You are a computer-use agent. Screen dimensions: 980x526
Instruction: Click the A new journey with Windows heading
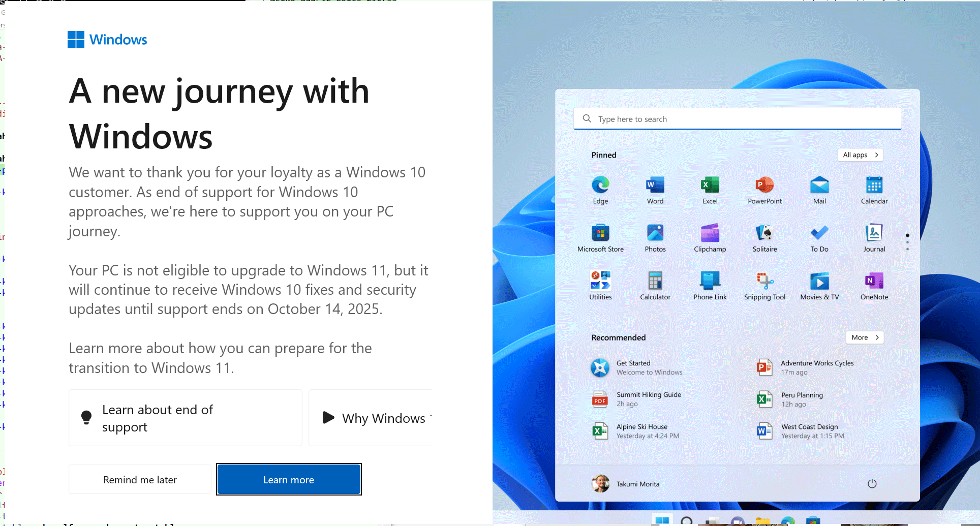pos(219,114)
